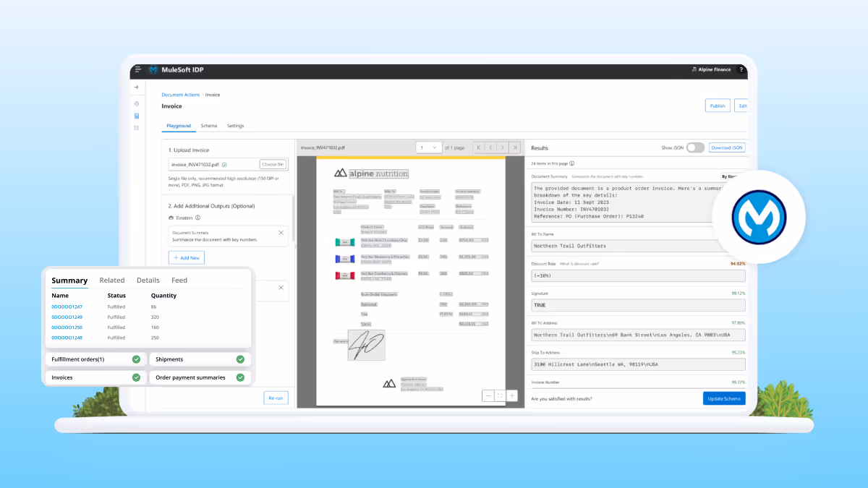Click the Bill To Address field
The height and width of the screenshot is (488, 868).
(x=638, y=335)
